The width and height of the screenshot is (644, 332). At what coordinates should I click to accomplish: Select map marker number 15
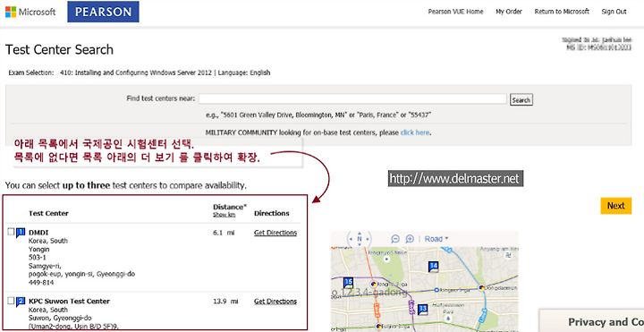pos(348,282)
